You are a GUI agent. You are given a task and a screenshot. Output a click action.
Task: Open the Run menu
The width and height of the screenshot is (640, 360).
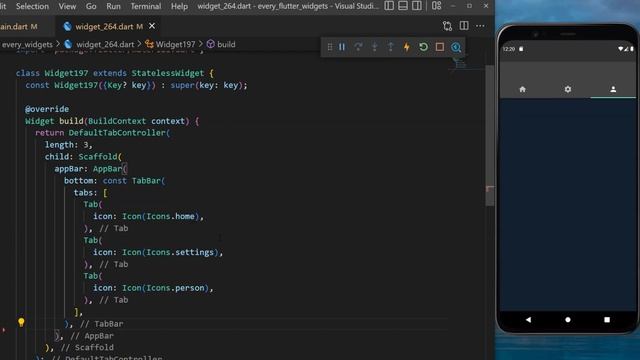113,6
